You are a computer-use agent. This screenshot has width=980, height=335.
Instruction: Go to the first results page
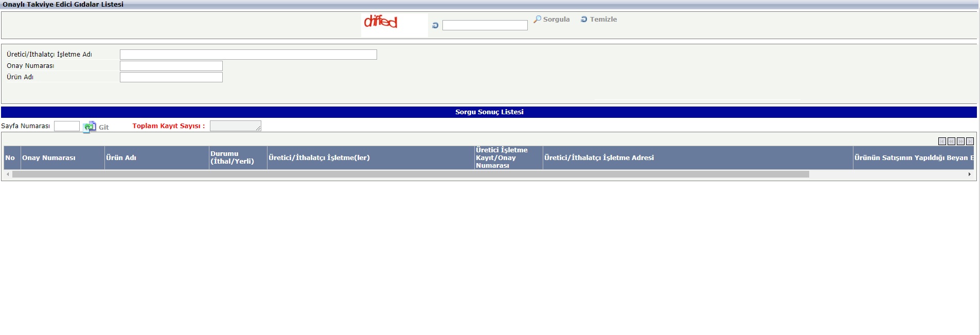point(942,141)
